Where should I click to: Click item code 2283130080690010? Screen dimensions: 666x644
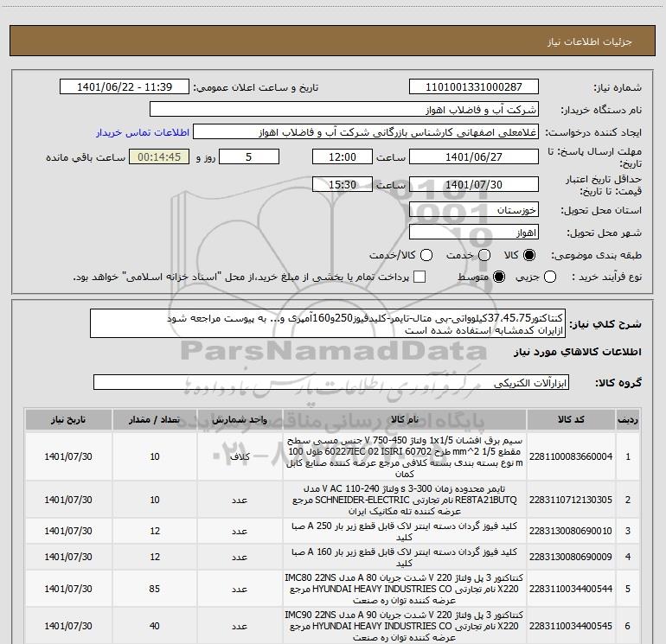(571, 531)
